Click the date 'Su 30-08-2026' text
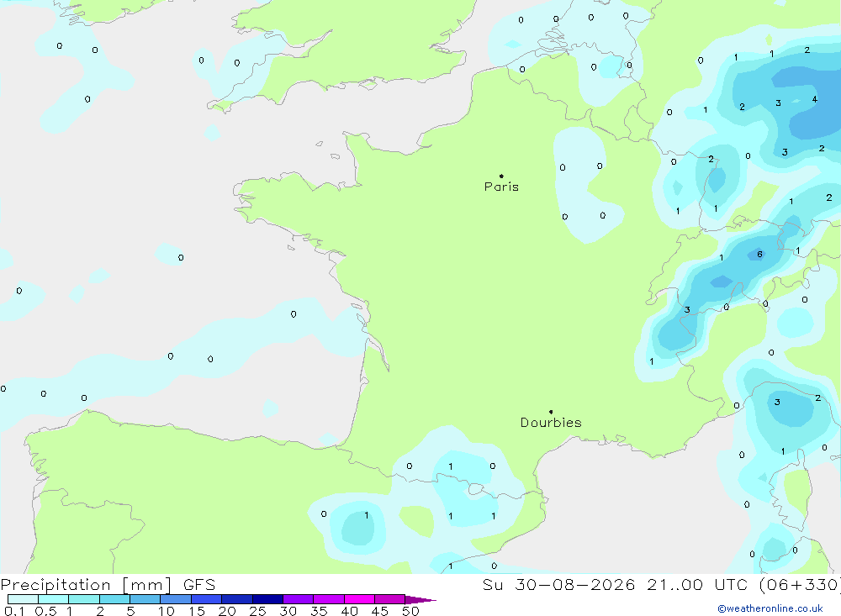 tap(558, 585)
